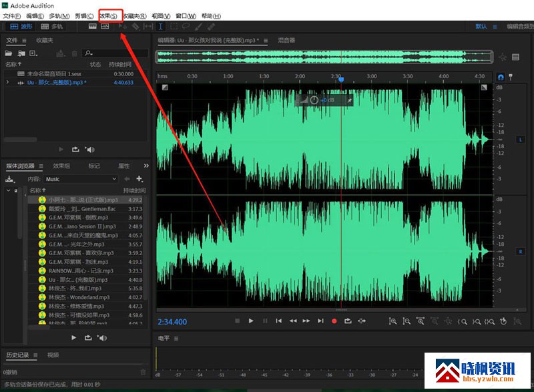Select the Slip tool in toolbar

click(148, 27)
